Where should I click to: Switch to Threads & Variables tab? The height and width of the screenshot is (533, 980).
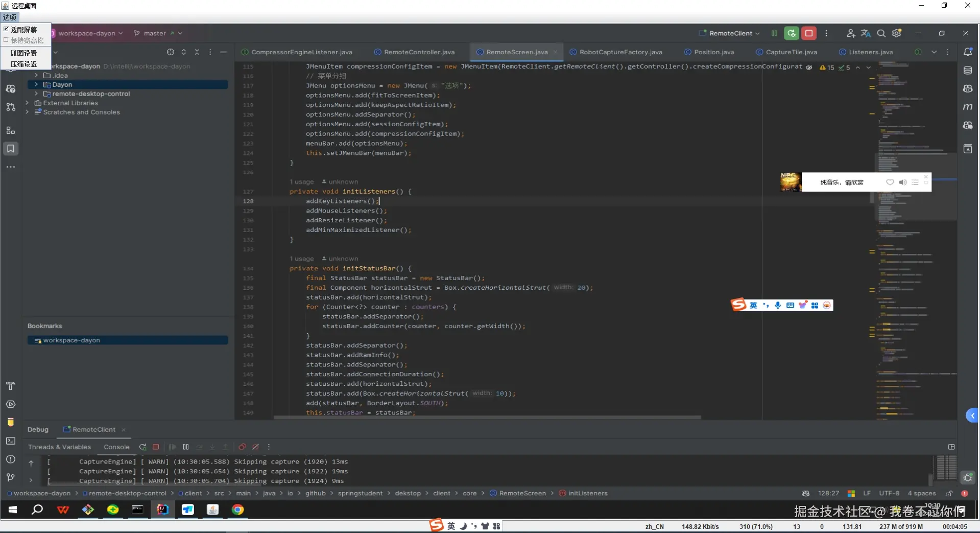click(x=59, y=447)
